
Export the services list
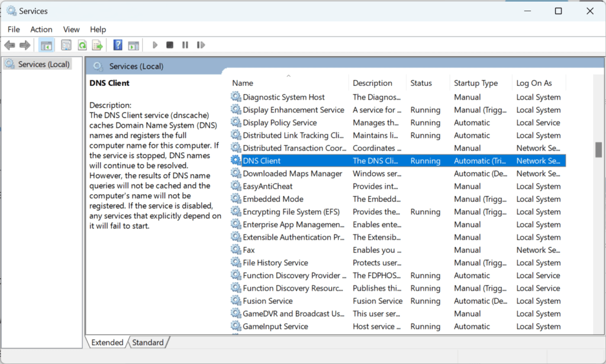click(96, 45)
